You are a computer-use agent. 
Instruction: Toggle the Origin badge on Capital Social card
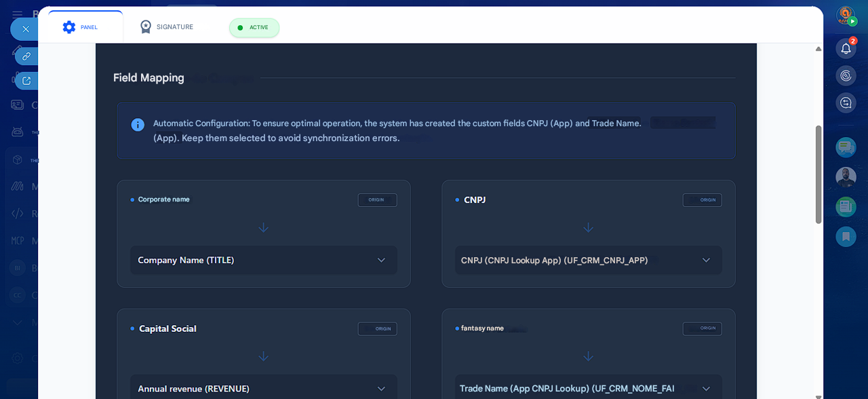click(377, 328)
